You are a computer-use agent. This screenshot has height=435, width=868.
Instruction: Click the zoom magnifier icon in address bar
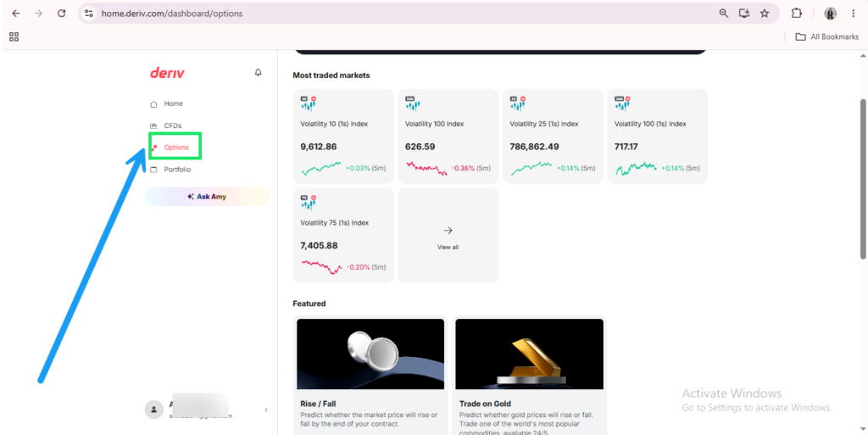click(x=724, y=14)
